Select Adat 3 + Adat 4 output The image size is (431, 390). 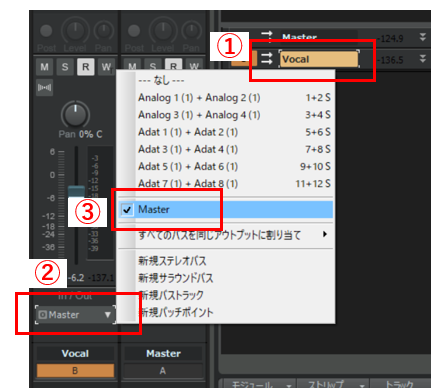point(226,149)
